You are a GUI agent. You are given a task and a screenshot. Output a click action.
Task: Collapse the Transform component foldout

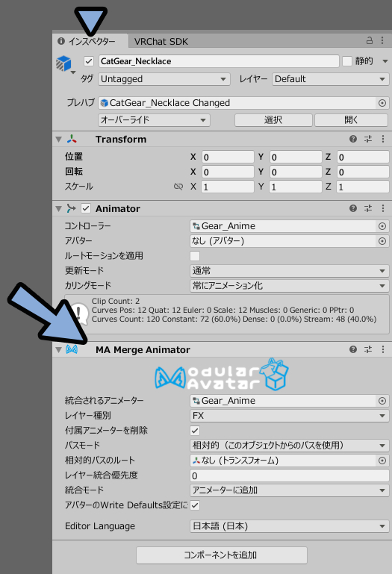(x=58, y=140)
